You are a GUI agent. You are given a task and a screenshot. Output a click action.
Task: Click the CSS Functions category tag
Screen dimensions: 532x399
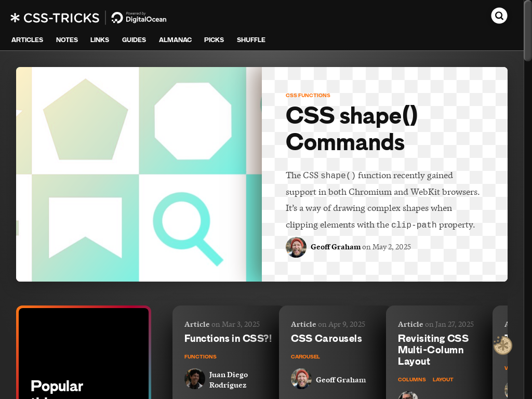point(308,96)
